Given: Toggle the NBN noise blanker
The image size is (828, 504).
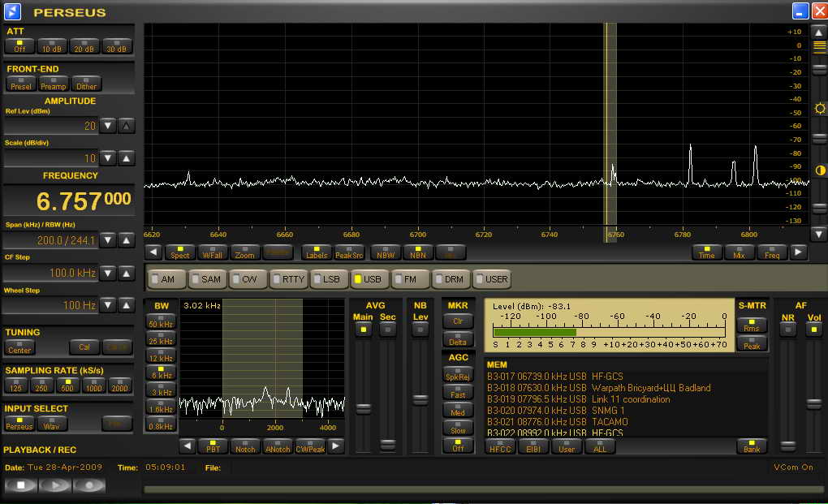Looking at the screenshot, I should pyautogui.click(x=418, y=252).
